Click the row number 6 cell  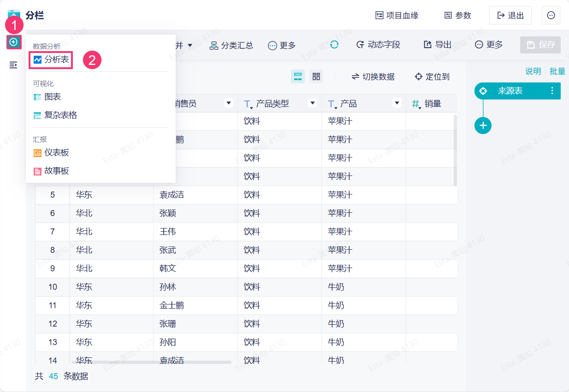pos(53,213)
